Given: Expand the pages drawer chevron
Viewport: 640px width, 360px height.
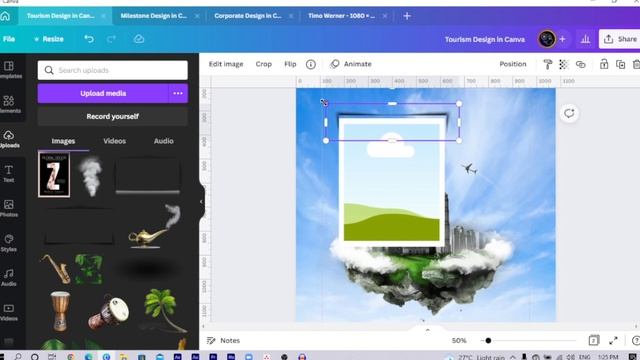Looking at the screenshot, I should tap(427, 330).
